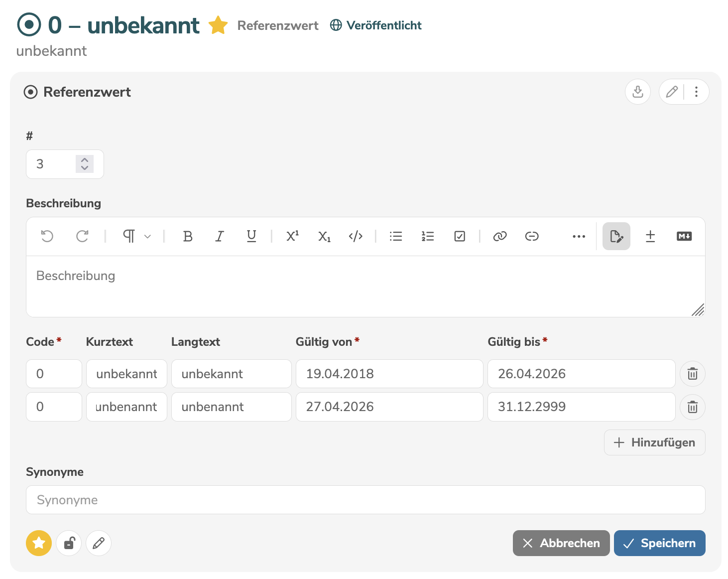Click into the Synonyme input field
The width and height of the screenshot is (728, 579).
[365, 500]
